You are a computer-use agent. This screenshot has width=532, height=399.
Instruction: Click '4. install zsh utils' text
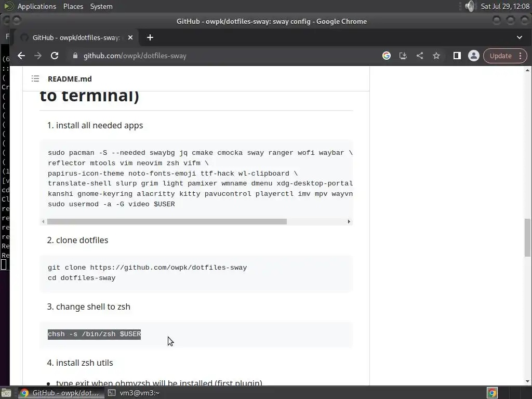[80, 363]
